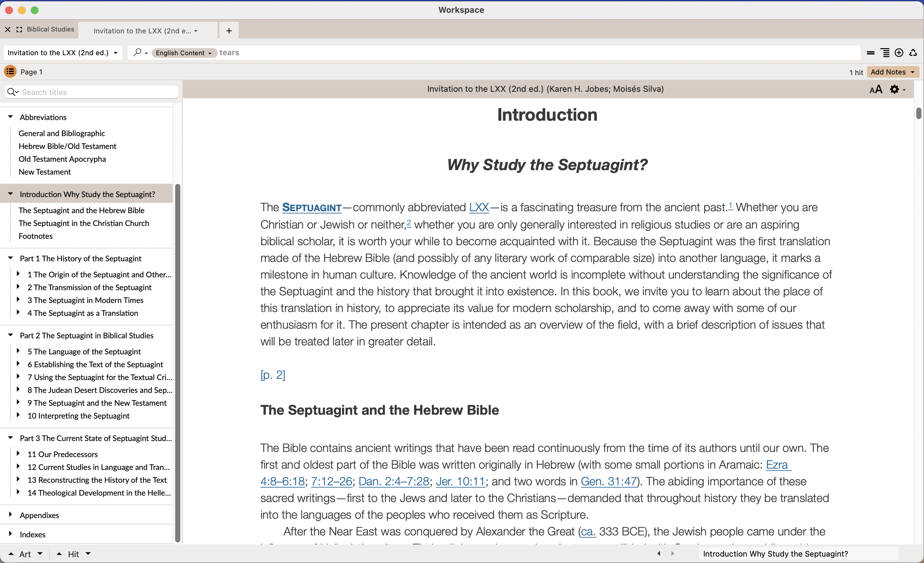
Task: Open the text size AA control
Action: (876, 89)
